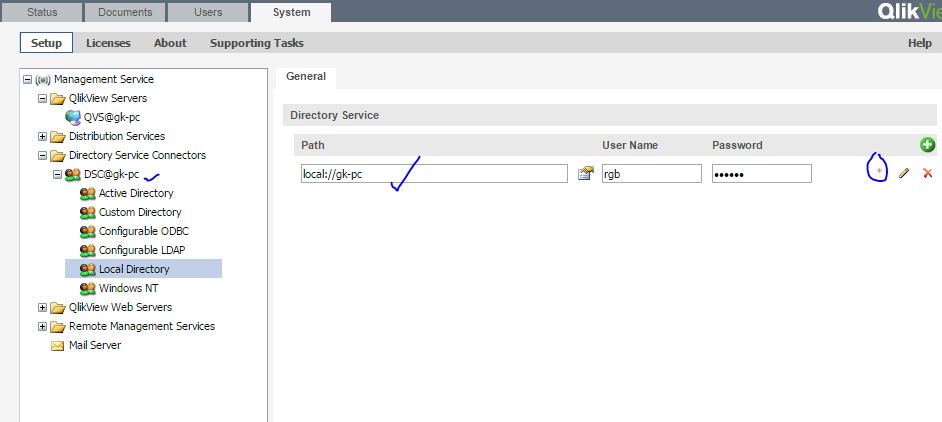This screenshot has height=422, width=942.
Task: Select Mail Server in the tree
Action: pyautogui.click(x=95, y=346)
